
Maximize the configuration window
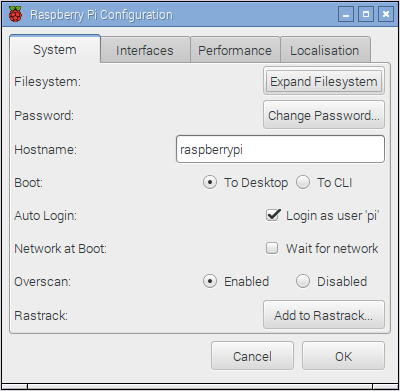[x=366, y=14]
